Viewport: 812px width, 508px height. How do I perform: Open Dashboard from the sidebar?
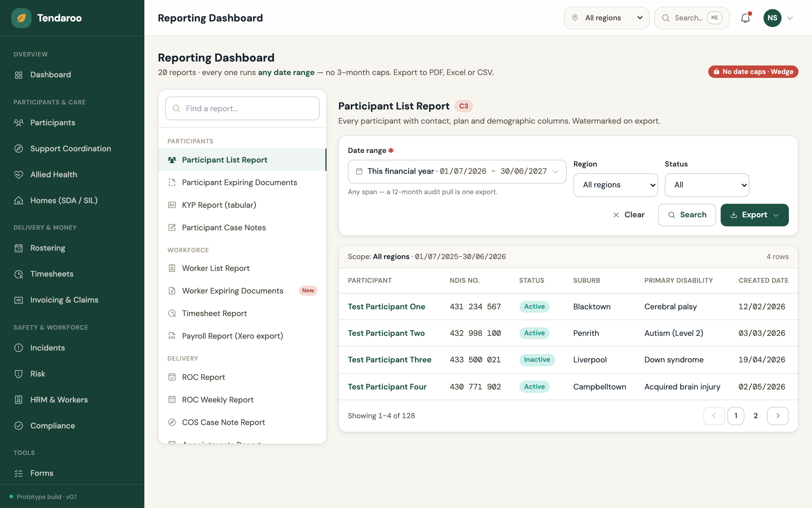(x=72, y=75)
